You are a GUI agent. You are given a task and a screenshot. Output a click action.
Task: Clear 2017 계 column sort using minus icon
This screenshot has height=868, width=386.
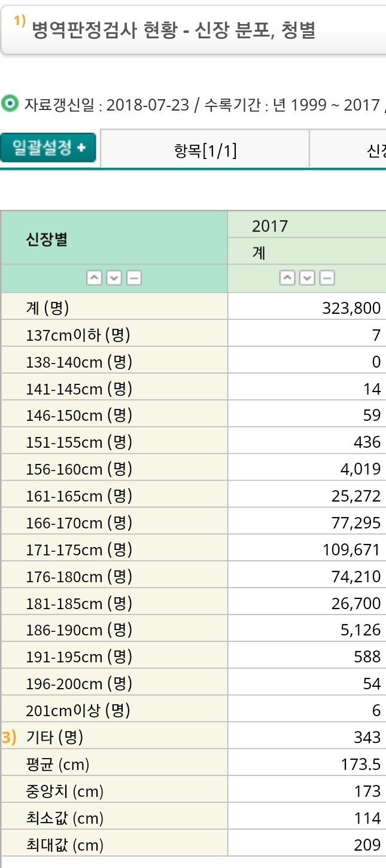pyautogui.click(x=327, y=278)
